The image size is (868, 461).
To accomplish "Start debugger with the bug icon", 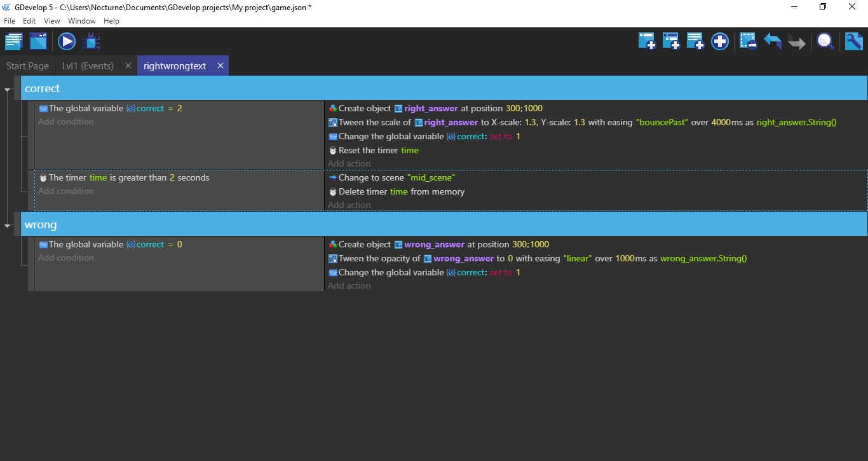I will pos(90,41).
